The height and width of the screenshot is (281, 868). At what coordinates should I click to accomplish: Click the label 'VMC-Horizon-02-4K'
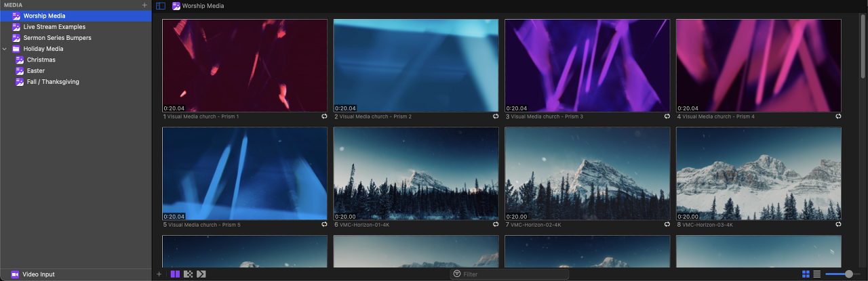point(536,225)
